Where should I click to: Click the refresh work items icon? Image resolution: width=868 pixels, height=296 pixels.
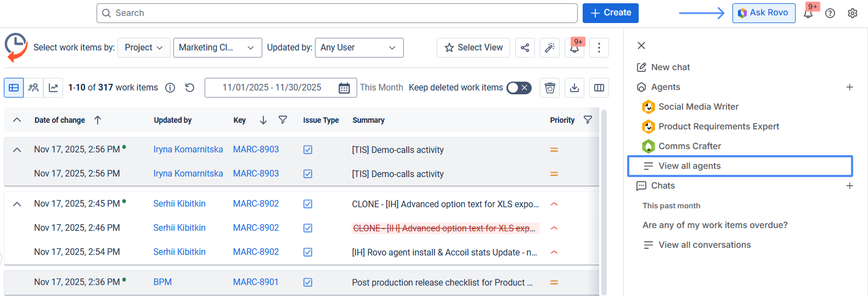[190, 88]
